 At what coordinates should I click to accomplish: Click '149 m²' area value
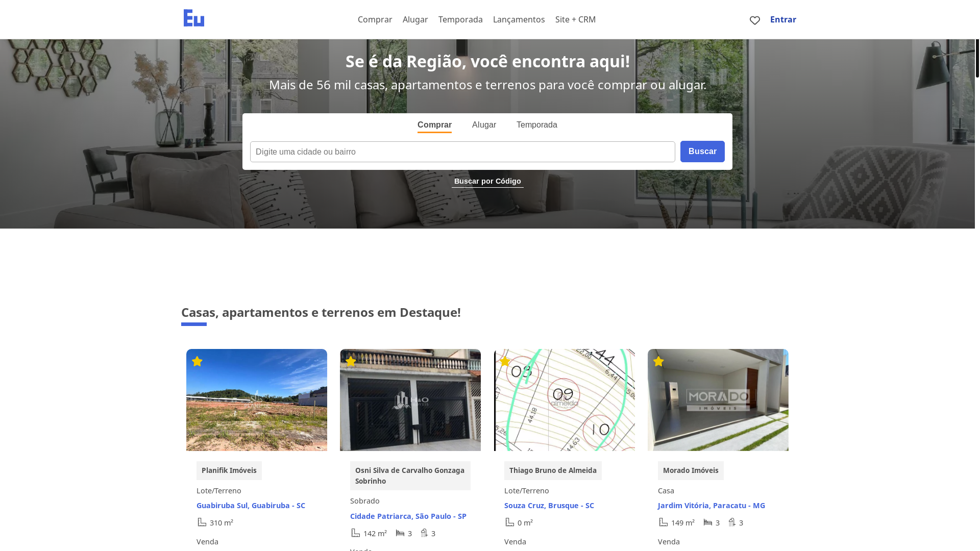[683, 522]
